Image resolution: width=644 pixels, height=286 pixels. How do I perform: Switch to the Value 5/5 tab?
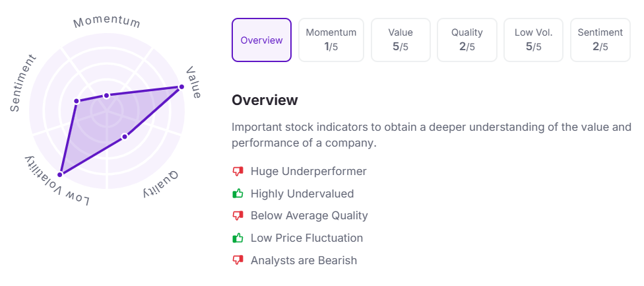point(401,40)
